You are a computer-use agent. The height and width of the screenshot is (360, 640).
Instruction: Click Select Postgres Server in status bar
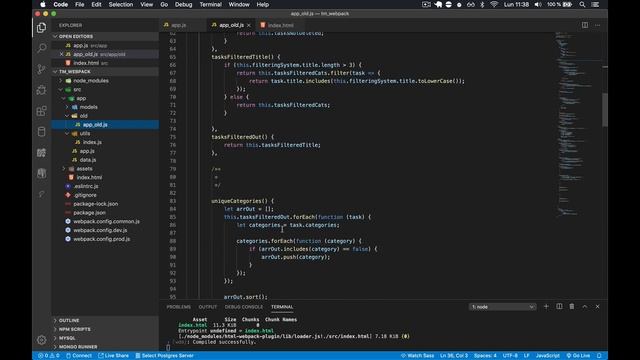point(164,356)
